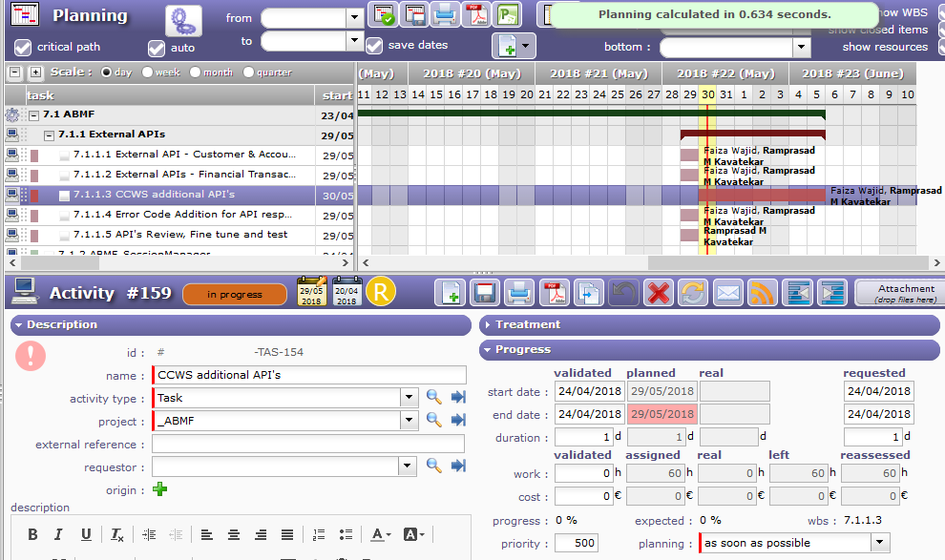945x560 pixels.
Task: Click the in progress status button
Action: 234,295
